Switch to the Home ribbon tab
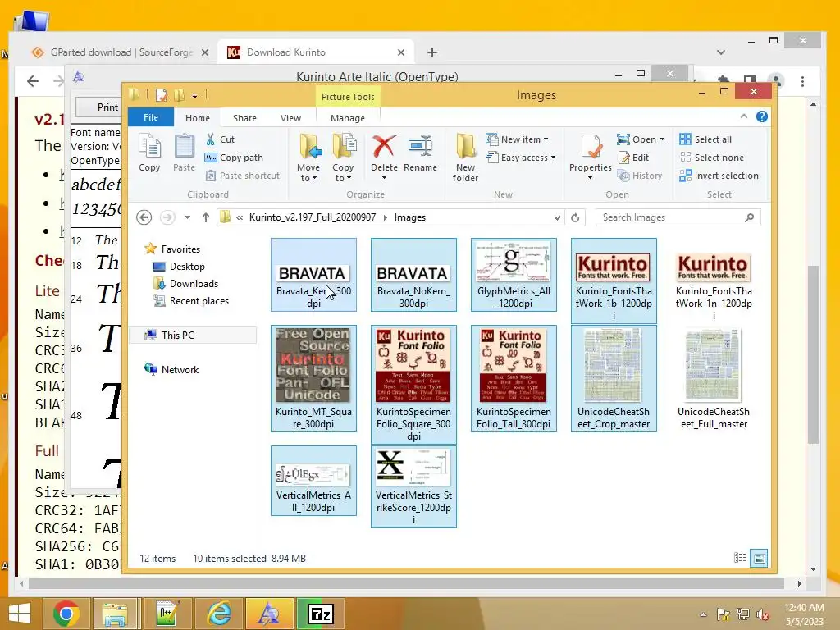The width and height of the screenshot is (840, 630). [x=198, y=118]
